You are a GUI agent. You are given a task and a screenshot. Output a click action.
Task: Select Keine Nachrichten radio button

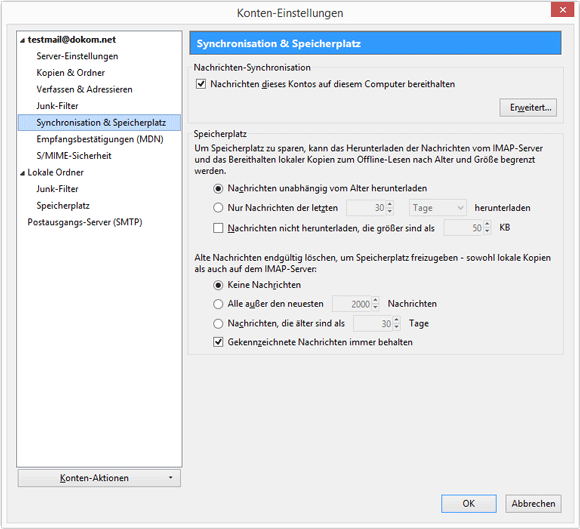pyautogui.click(x=218, y=285)
